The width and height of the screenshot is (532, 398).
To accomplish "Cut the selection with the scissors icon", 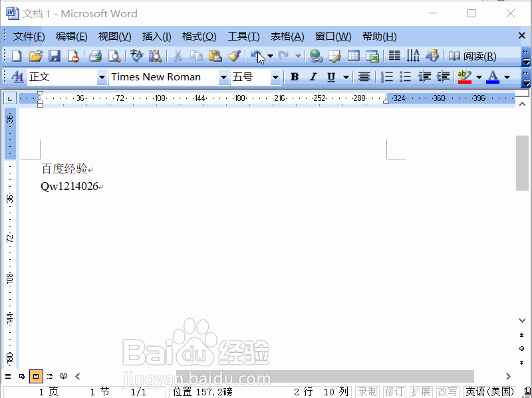I will tap(177, 56).
